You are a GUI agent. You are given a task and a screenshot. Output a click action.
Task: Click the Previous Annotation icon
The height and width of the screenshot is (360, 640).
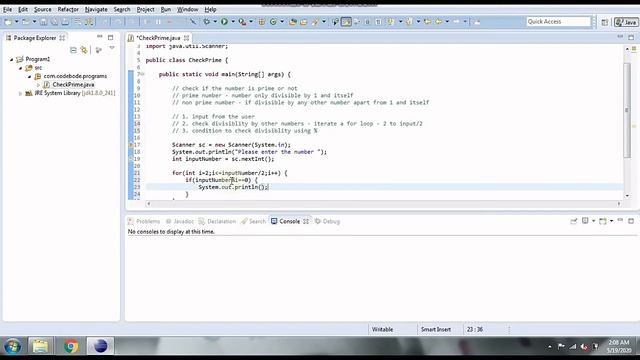tap(409, 22)
